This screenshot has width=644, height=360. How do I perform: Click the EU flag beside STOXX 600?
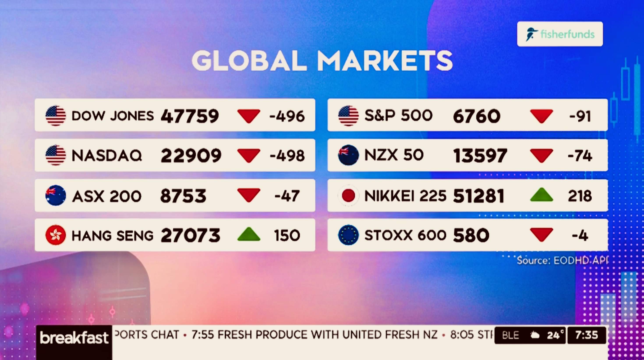[348, 235]
